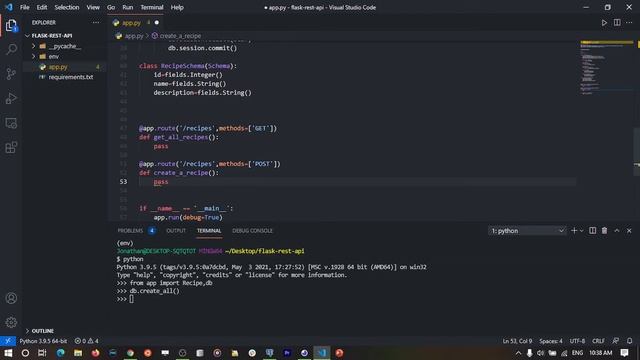Image resolution: width=640 pixels, height=360 pixels.
Task: Open the Edit menu
Action: (42, 7)
